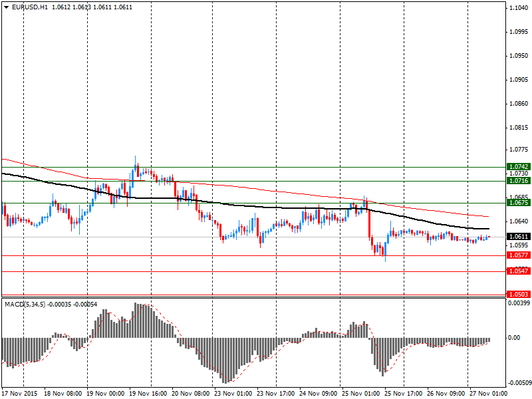Click the 1.0775 price scale value
Viewport: 532px width, 399px height.
coord(519,149)
